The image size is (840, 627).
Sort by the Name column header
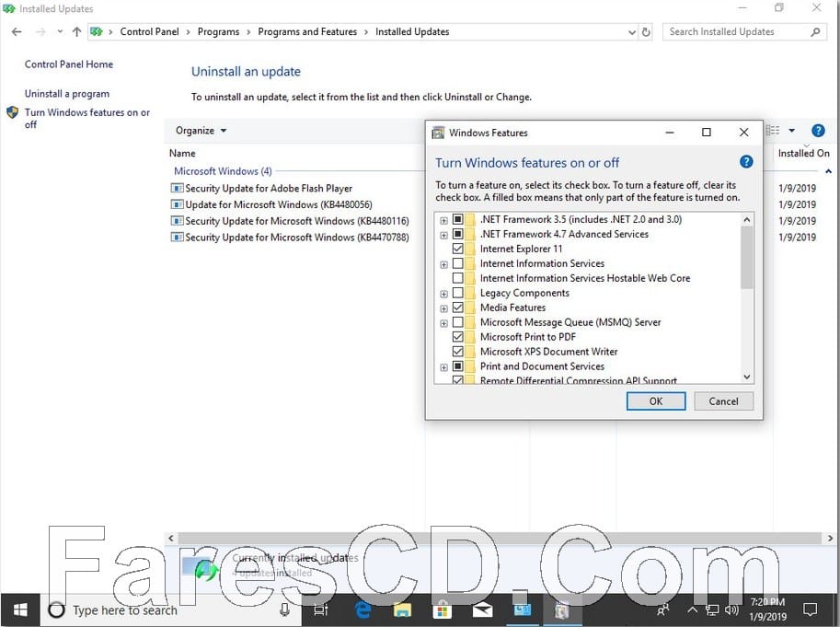tap(182, 153)
